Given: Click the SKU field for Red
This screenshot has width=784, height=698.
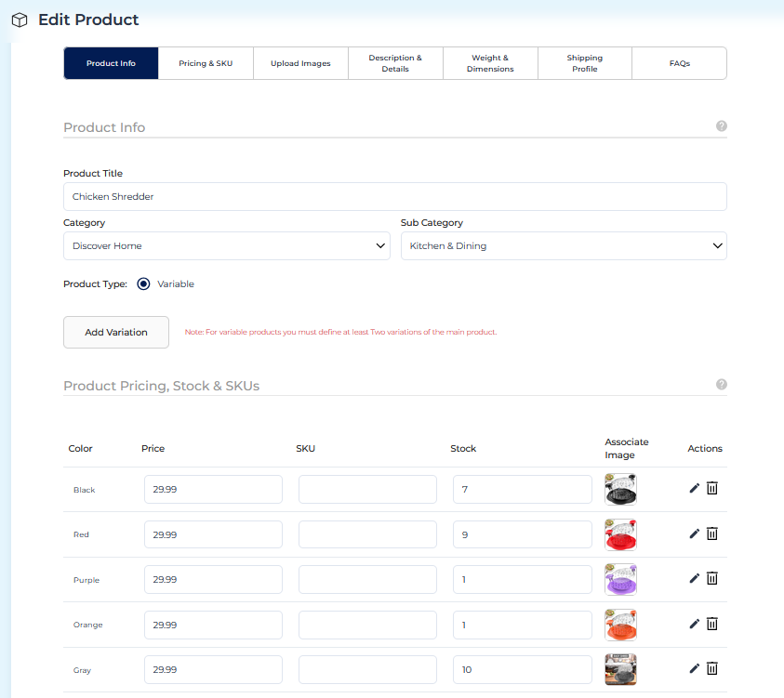Looking at the screenshot, I should coord(367,534).
